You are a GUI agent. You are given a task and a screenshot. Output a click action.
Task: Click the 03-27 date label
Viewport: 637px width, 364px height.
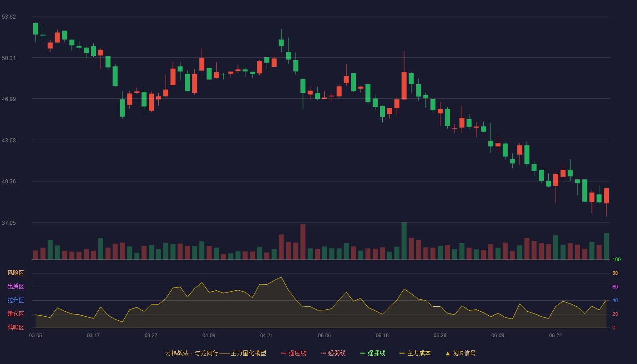click(x=151, y=335)
